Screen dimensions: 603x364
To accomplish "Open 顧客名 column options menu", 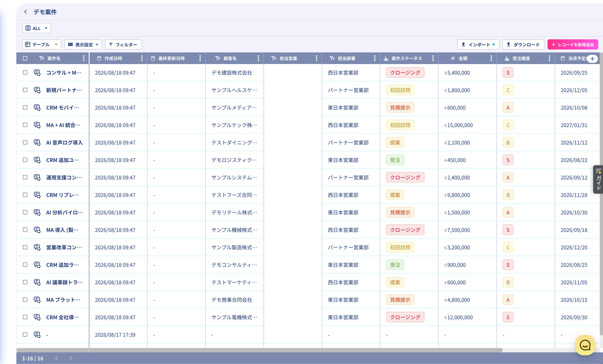I will (258, 58).
